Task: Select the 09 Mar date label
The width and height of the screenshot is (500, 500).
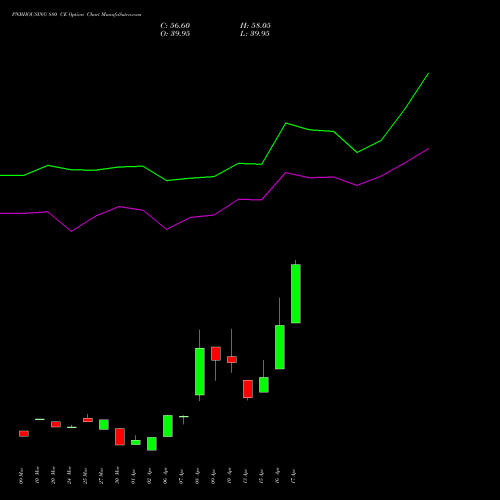Action: pyautogui.click(x=21, y=476)
